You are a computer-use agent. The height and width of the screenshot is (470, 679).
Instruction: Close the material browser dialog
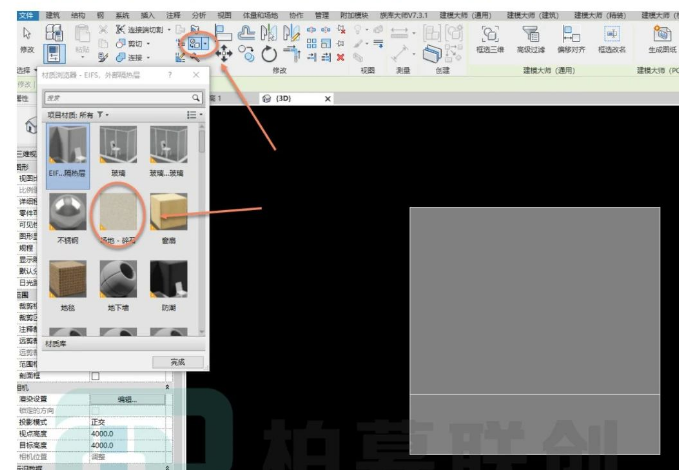(x=196, y=75)
